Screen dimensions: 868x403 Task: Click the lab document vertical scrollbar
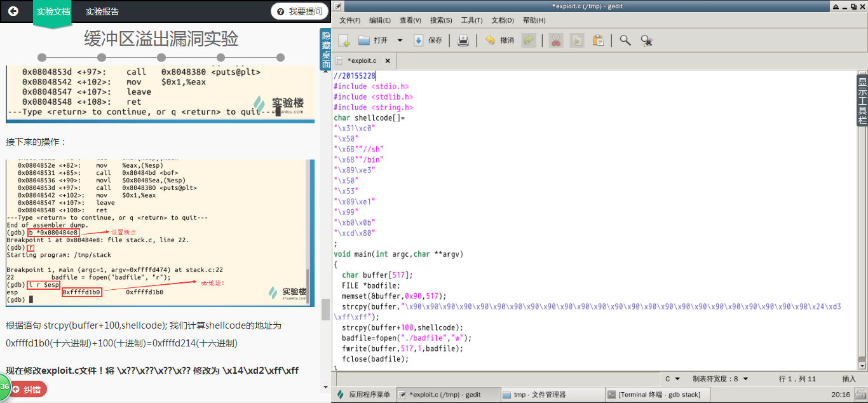[x=325, y=309]
